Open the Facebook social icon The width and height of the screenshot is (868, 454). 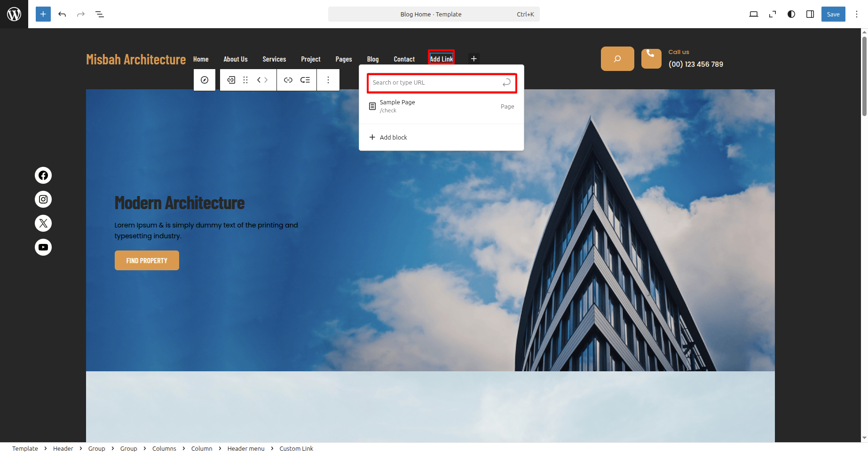tap(43, 175)
